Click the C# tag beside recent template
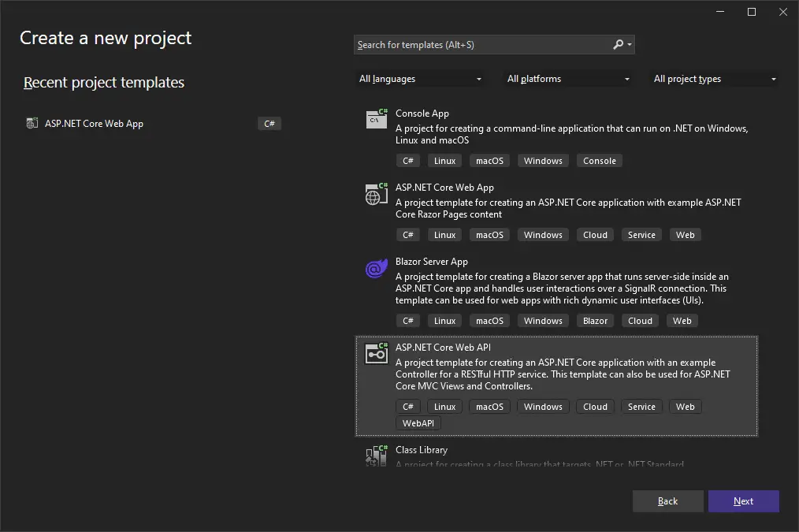 [269, 123]
